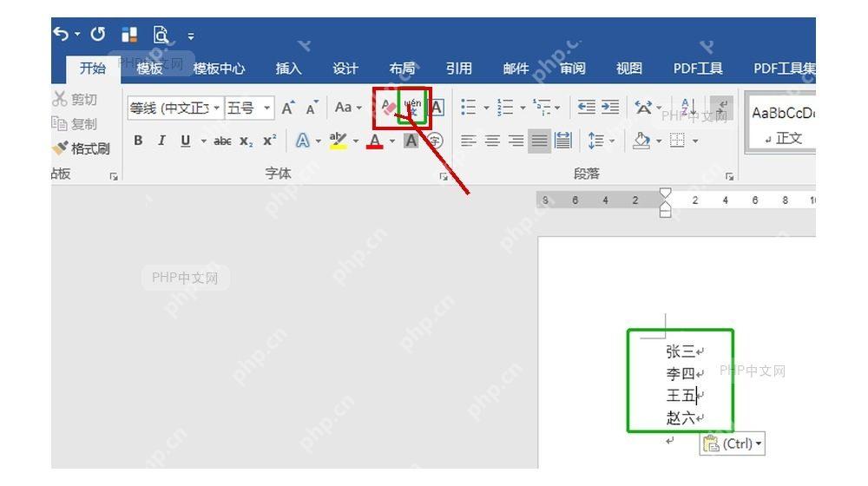Apply red font color
This screenshot has height=486, width=868.
click(x=375, y=141)
